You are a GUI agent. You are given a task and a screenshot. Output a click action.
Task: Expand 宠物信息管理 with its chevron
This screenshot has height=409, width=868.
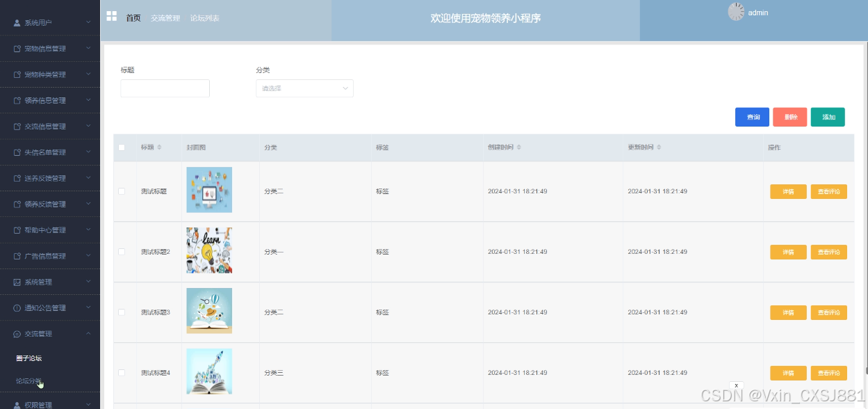(88, 49)
